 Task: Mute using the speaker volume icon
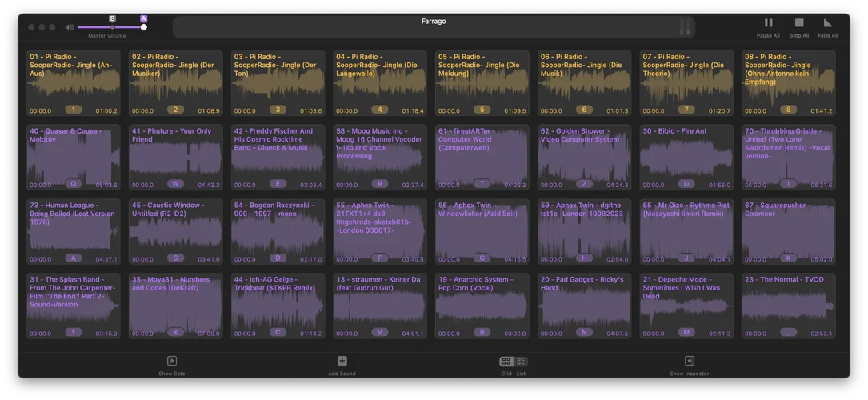tap(70, 27)
